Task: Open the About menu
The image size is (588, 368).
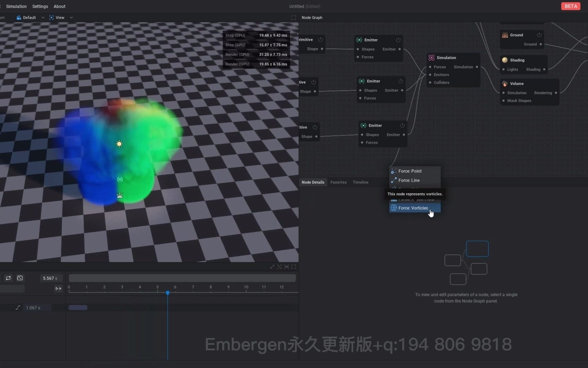Action: click(59, 6)
